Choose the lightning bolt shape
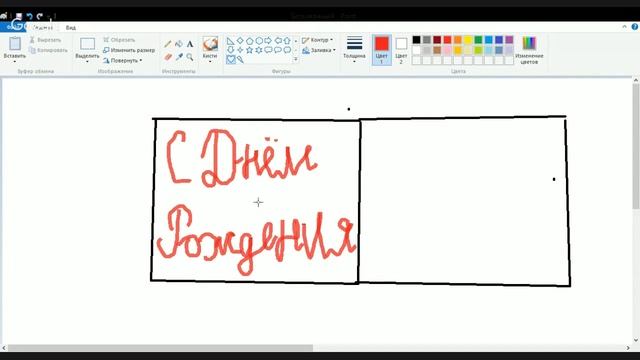 [x=240, y=60]
